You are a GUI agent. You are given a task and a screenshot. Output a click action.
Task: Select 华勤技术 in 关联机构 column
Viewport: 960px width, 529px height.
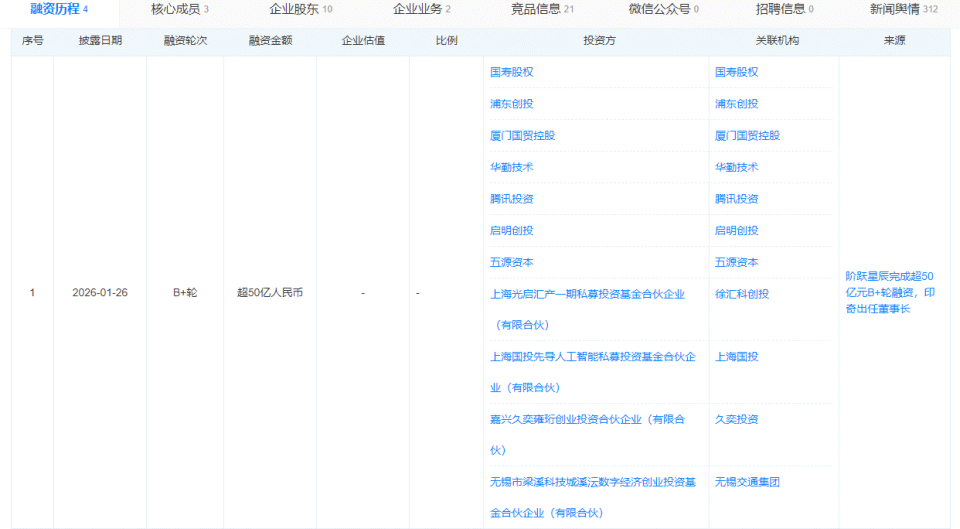click(736, 167)
